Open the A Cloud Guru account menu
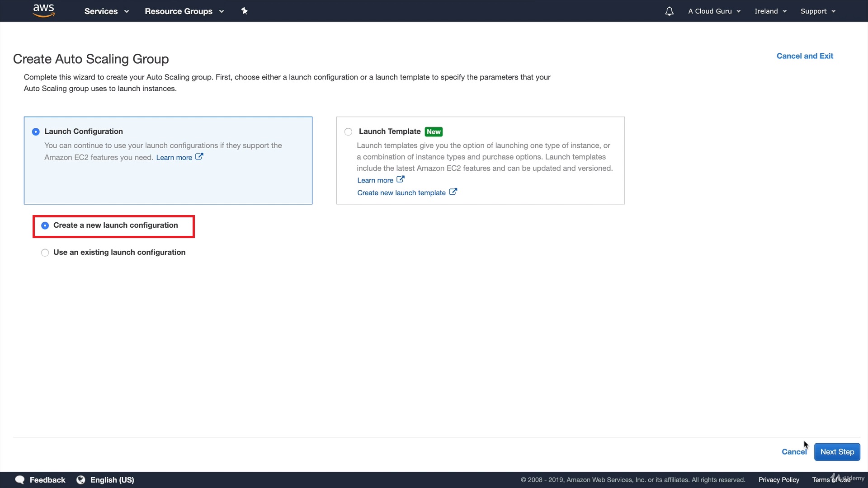The image size is (868, 488). coord(714,11)
